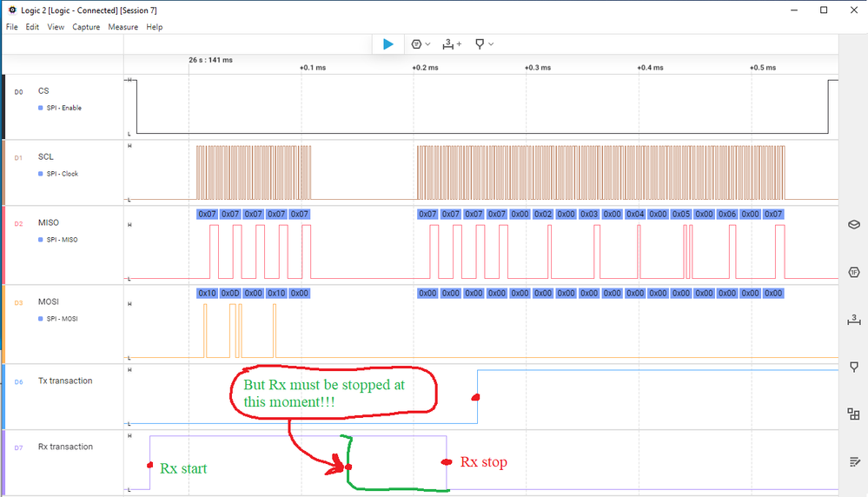This screenshot has width=868, height=497.
Task: Expand dropdown arrow beside toolbar marker icon
Action: tap(491, 44)
